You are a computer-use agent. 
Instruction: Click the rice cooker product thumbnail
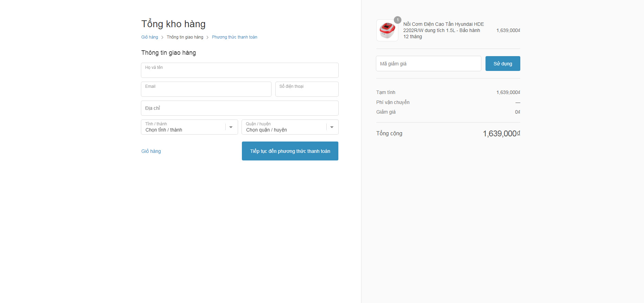coord(387,31)
